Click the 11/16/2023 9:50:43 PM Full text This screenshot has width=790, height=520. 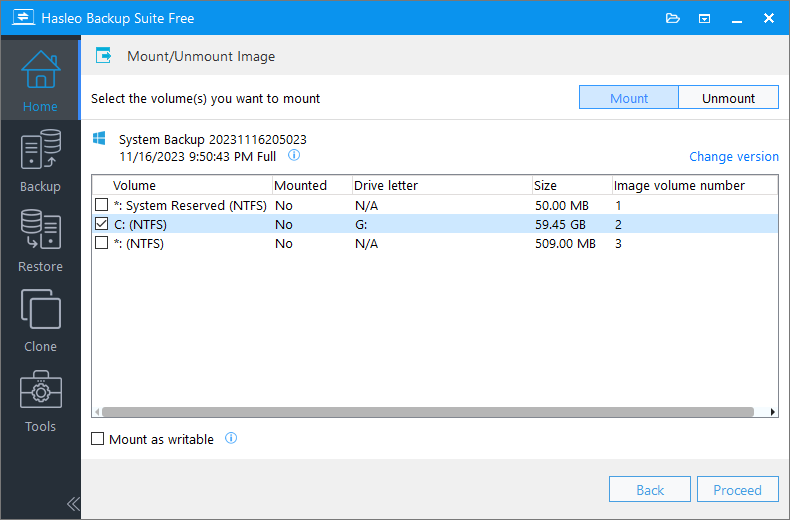[198, 156]
